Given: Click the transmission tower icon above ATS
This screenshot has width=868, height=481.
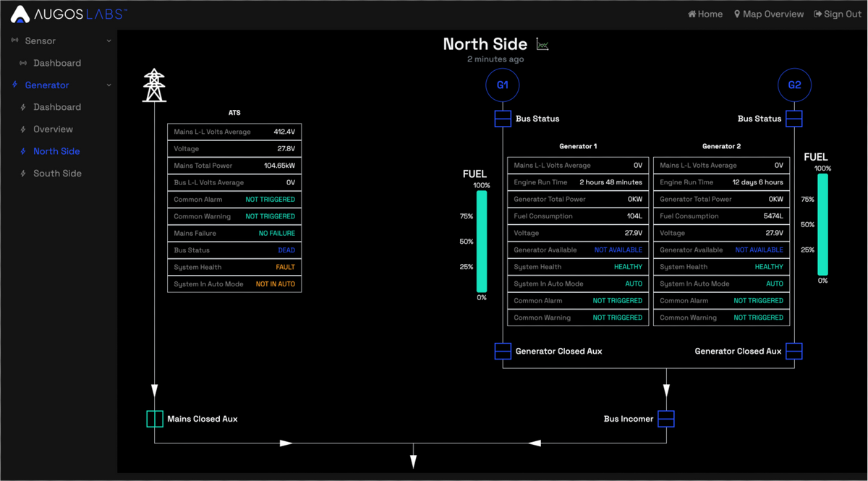Looking at the screenshot, I should click(154, 85).
